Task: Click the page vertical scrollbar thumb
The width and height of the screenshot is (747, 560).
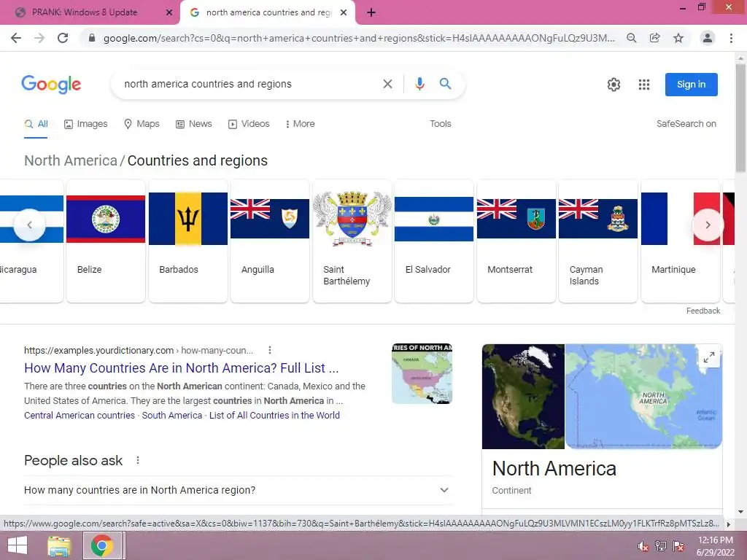Action: 740,117
